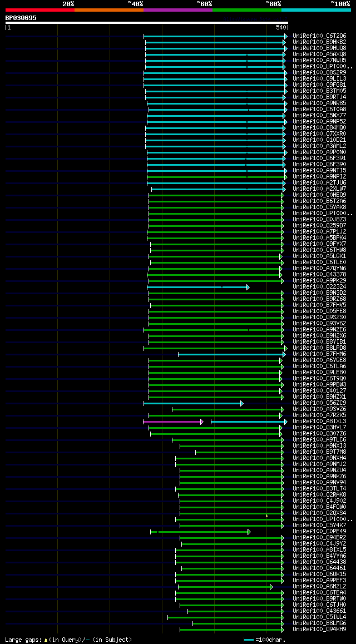Pick the UniRef100_Q40127 sequence name

point(319,390)
